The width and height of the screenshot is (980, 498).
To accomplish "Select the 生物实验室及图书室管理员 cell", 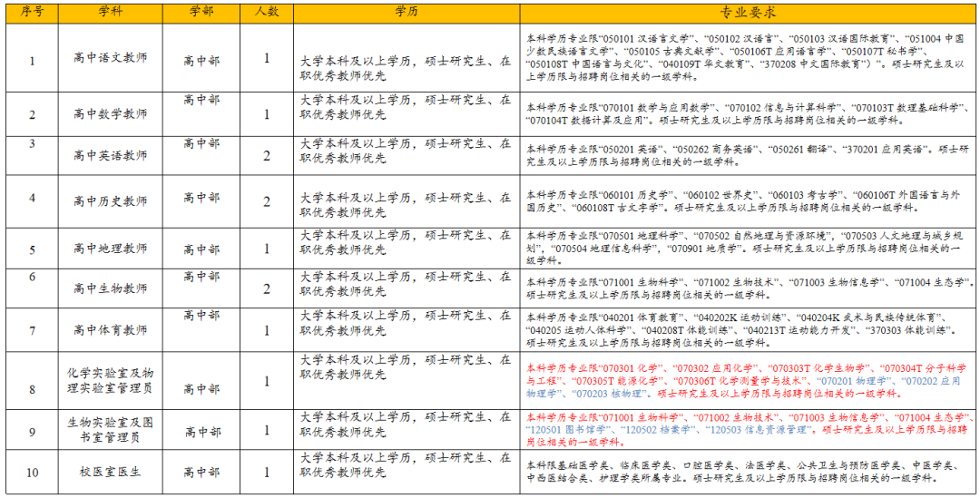I will [110, 430].
